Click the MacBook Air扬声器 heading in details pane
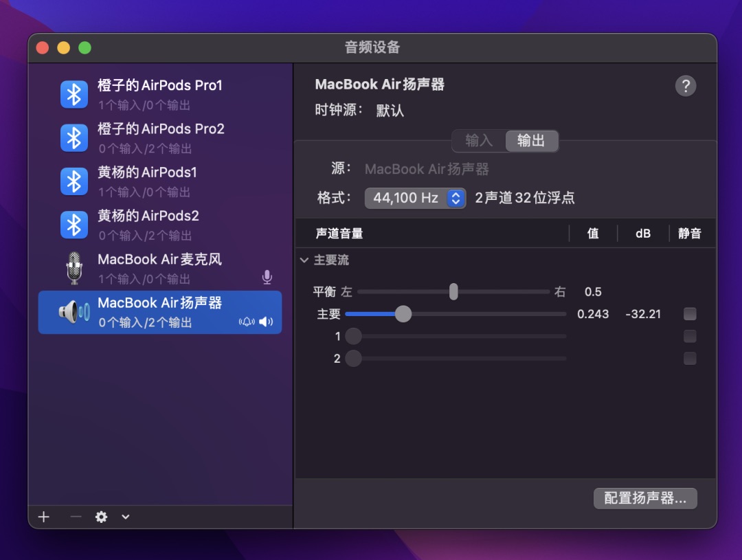Image resolution: width=742 pixels, height=560 pixels. [x=379, y=85]
